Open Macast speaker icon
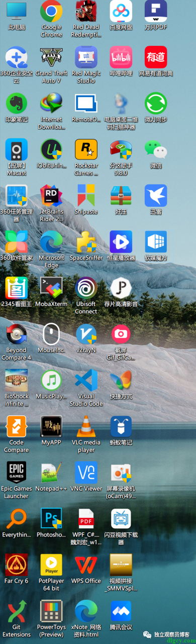Viewport: 196px width, 644px height. point(16,149)
